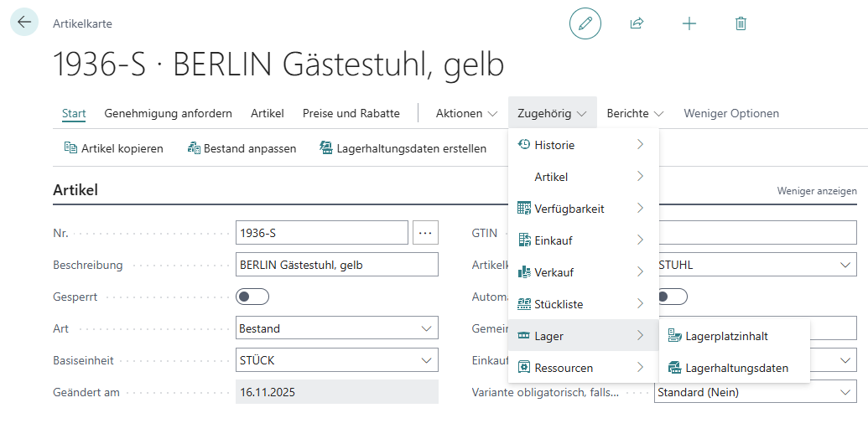The height and width of the screenshot is (444, 868).
Task: Choose Lagerhaltungsdaten from Lager submenu
Action: tap(735, 368)
